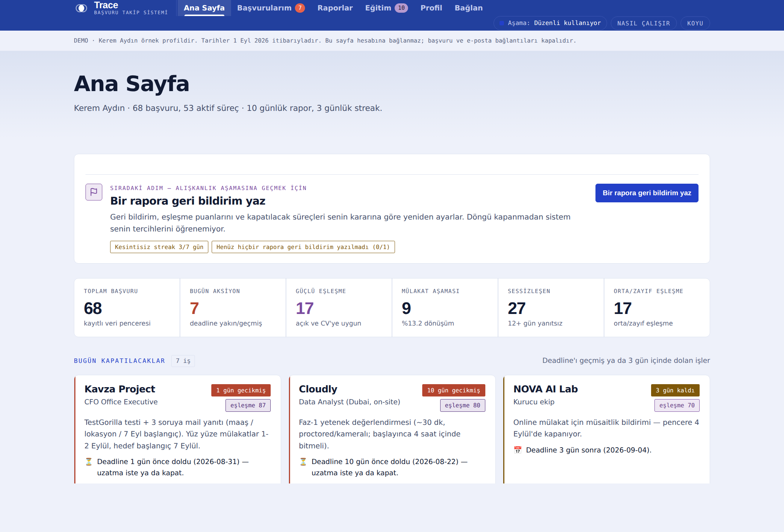Open the Kavza Project card title
This screenshot has width=784, height=532.
coord(119,389)
